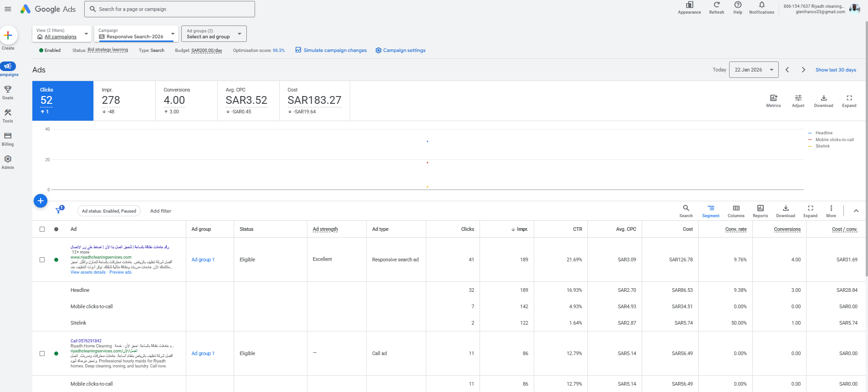Open the Campaign Responsive Search-2026 dropdown
Viewport: 868px width, 392px height.
pyautogui.click(x=136, y=34)
